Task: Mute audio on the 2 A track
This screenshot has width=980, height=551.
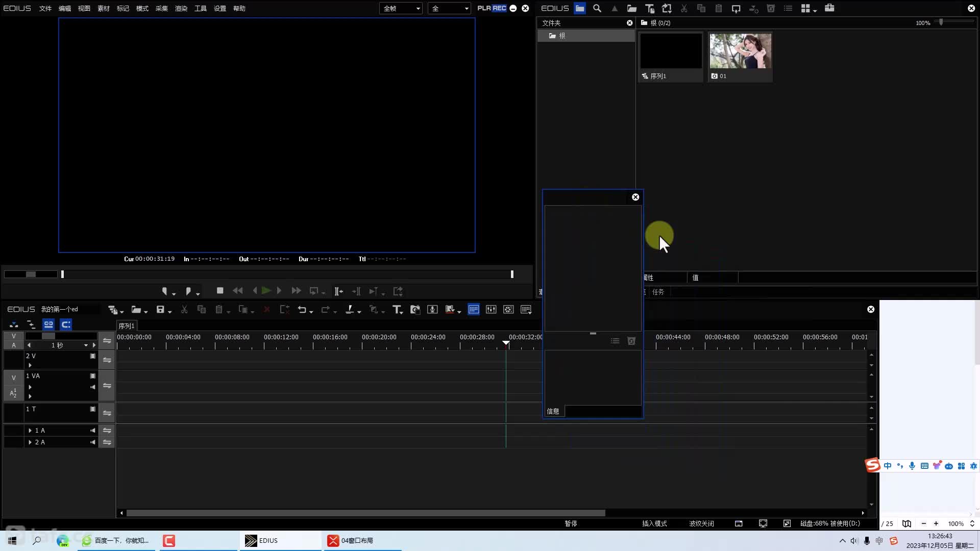Action: (x=93, y=442)
